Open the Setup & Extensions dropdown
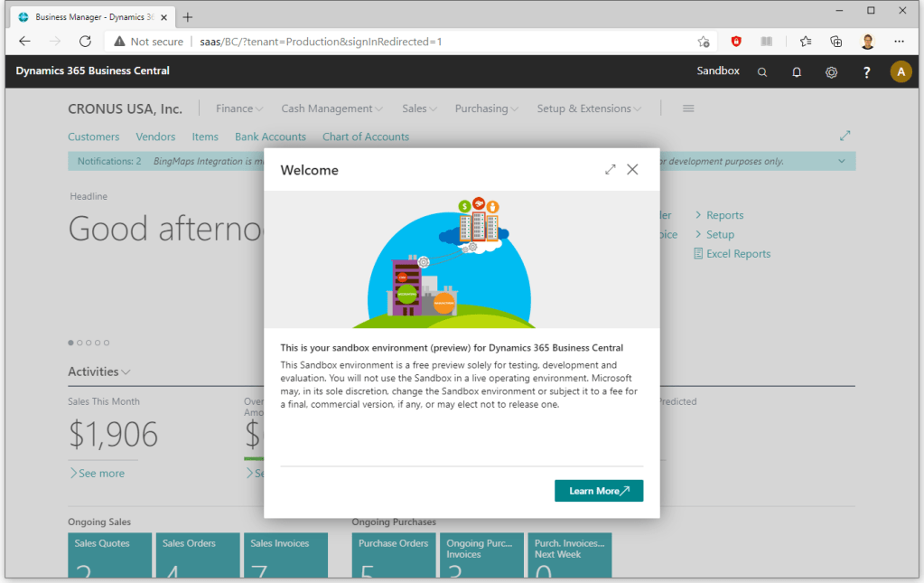The image size is (924, 583). [x=589, y=108]
